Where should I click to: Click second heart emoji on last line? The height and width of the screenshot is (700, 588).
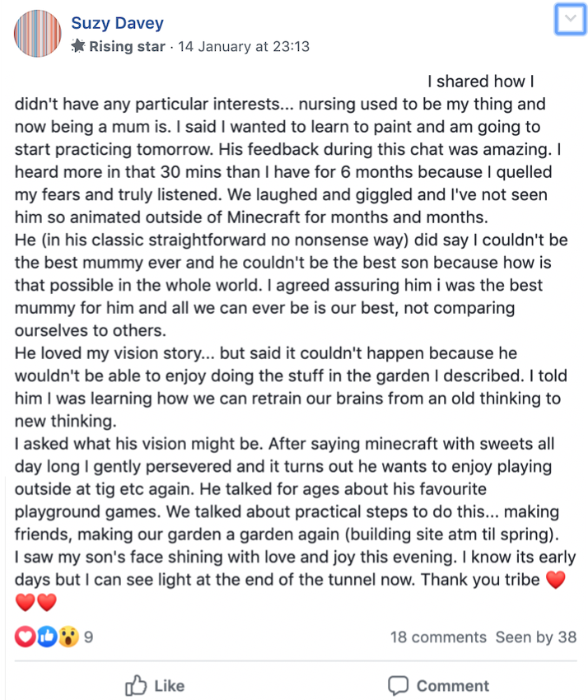(x=47, y=603)
